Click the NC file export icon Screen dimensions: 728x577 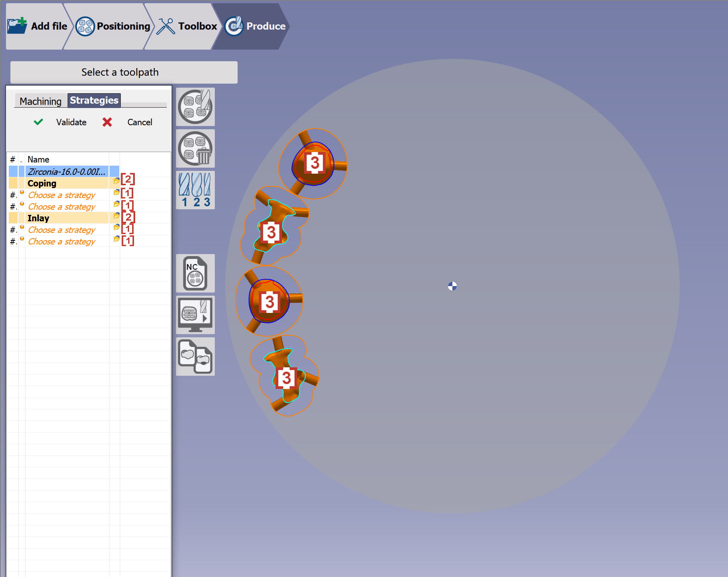tap(195, 273)
